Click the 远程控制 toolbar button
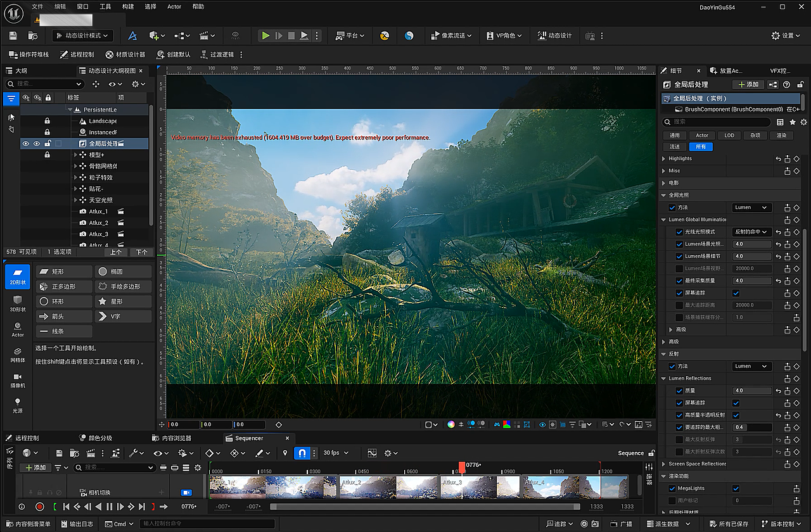 (x=77, y=54)
